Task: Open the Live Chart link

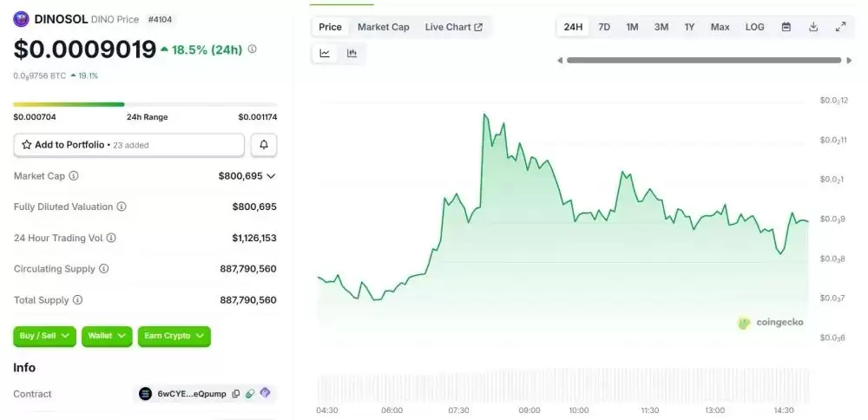Action: pyautogui.click(x=453, y=27)
